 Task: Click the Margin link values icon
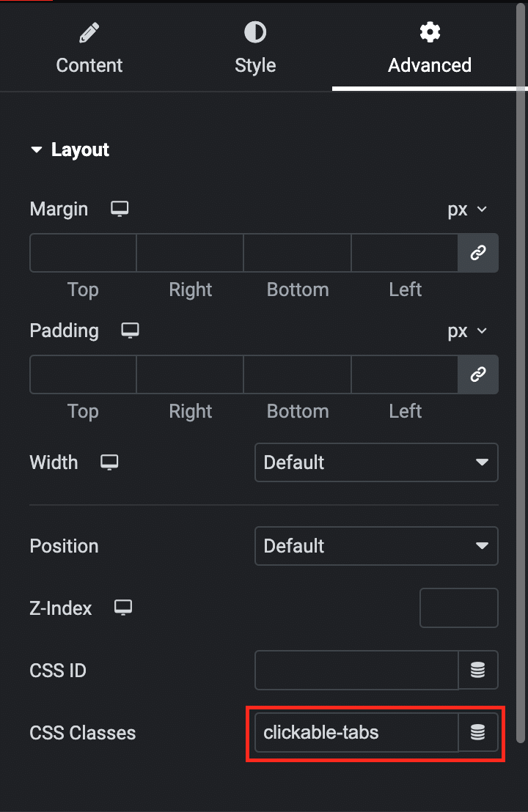tap(478, 253)
